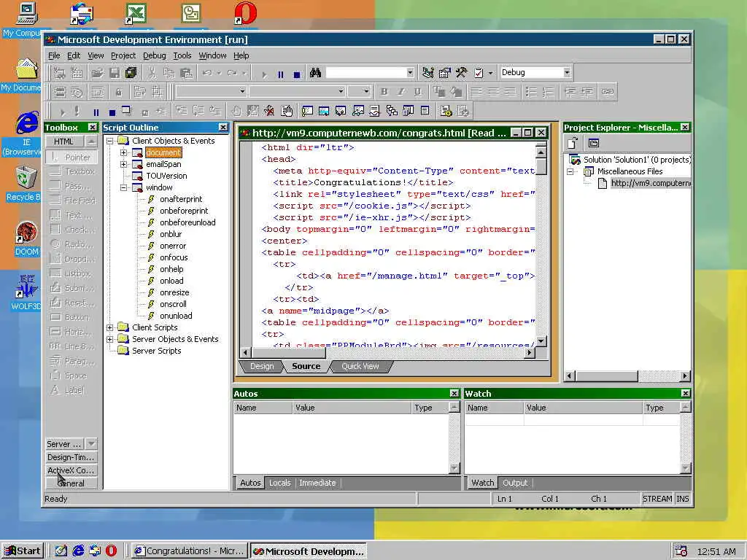Viewport: 747px width, 560px height.
Task: Click the Undo arrow icon
Action: tap(207, 73)
